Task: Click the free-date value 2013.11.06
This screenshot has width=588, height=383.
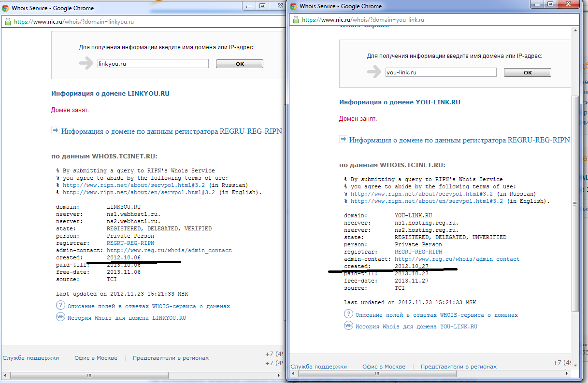Action: 124,272
